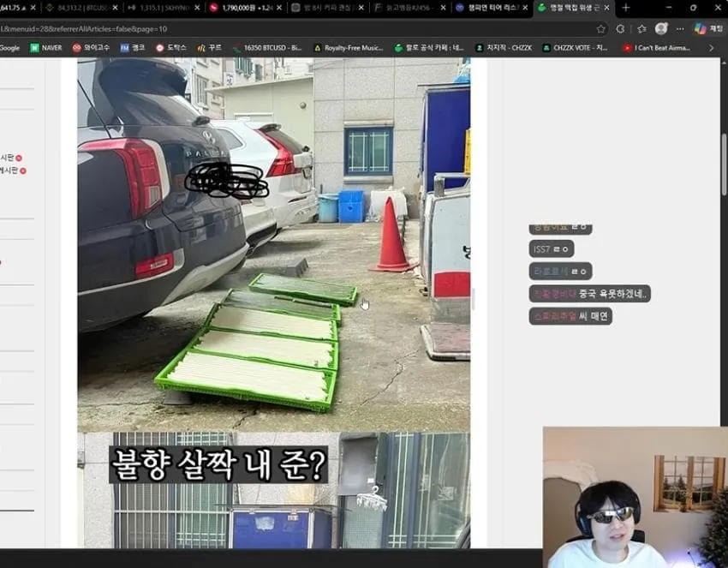Click the address bar URL field
Viewport: 728px width, 568px height.
[297, 29]
